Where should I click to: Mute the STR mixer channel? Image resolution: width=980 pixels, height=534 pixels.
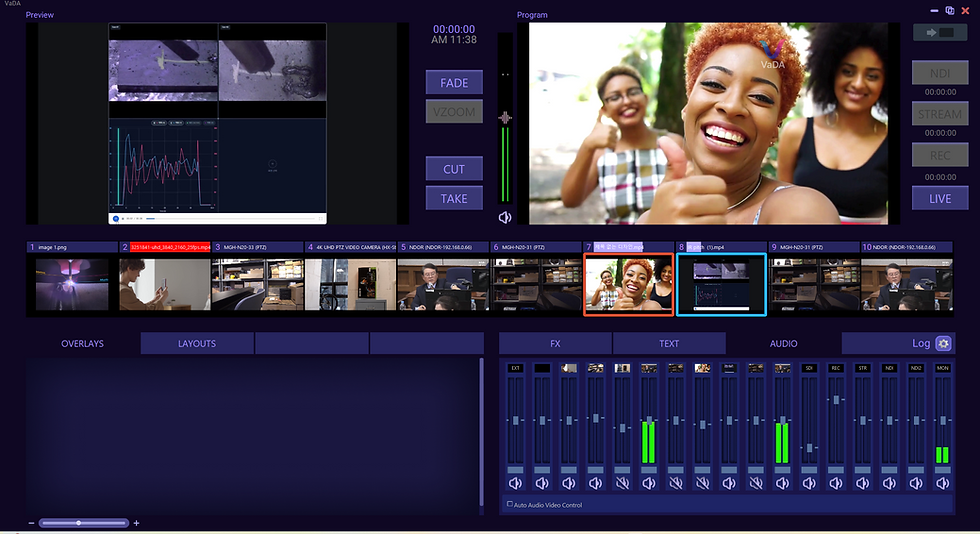(x=862, y=483)
